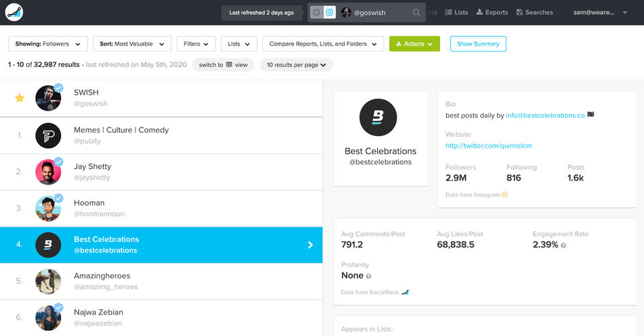Click the @goswish avatar in search bar
The height and width of the screenshot is (336, 644).
(346, 12)
